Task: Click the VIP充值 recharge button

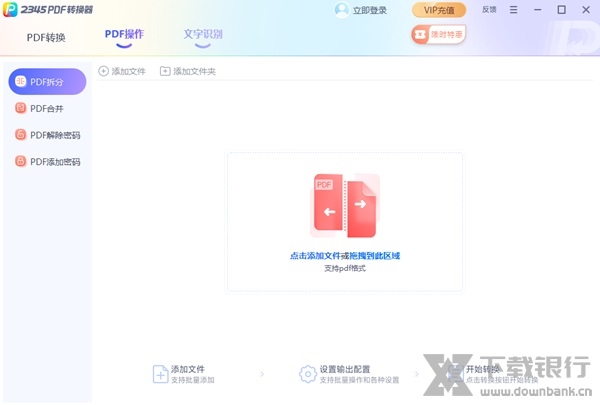Action: click(439, 10)
